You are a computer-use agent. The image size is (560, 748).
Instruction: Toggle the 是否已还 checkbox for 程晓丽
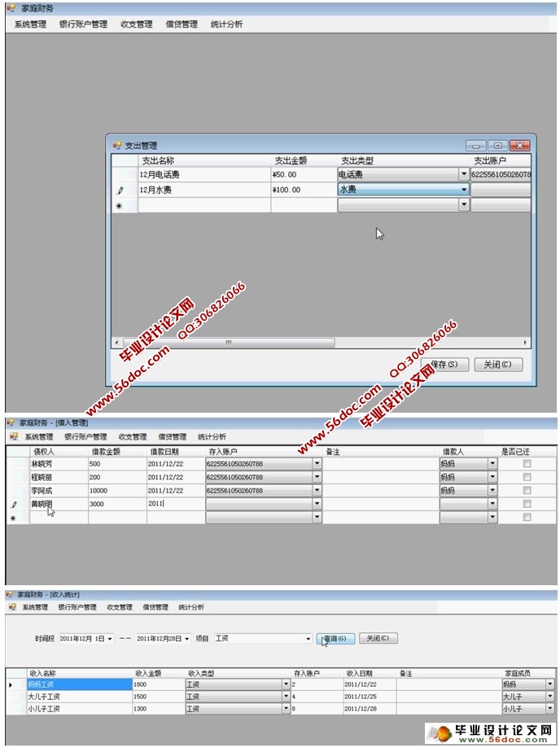527,477
